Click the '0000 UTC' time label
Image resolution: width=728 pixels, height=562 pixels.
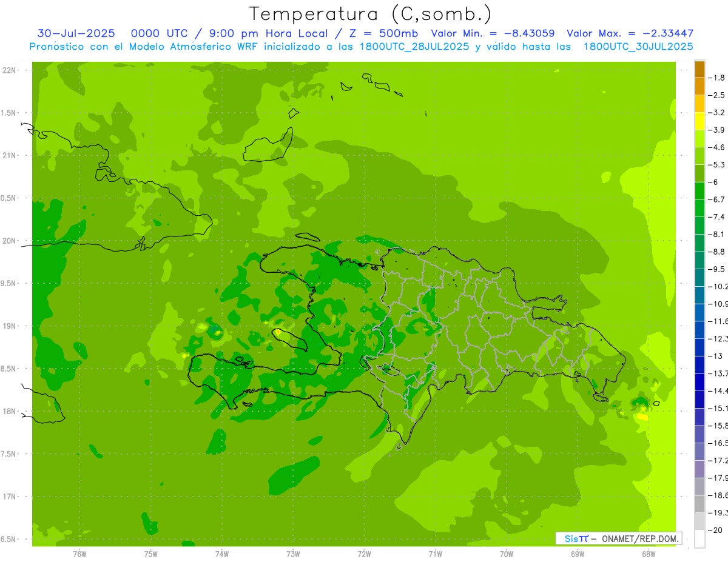point(161,33)
